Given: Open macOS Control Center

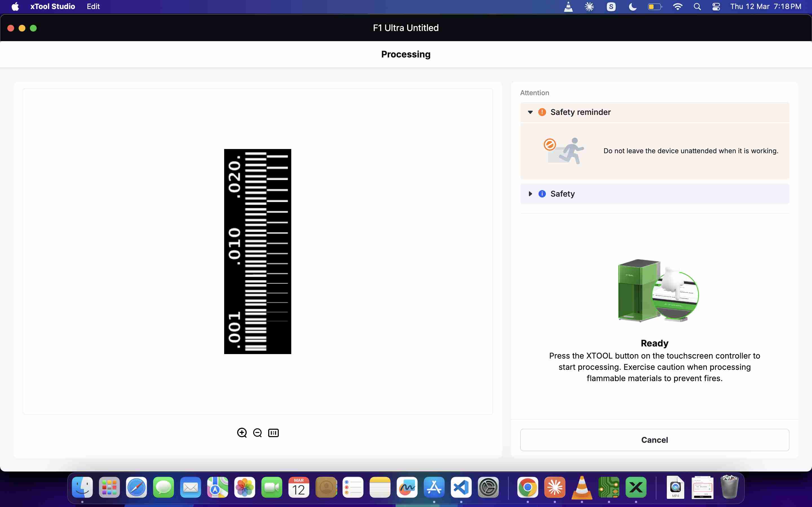Looking at the screenshot, I should click(x=716, y=7).
